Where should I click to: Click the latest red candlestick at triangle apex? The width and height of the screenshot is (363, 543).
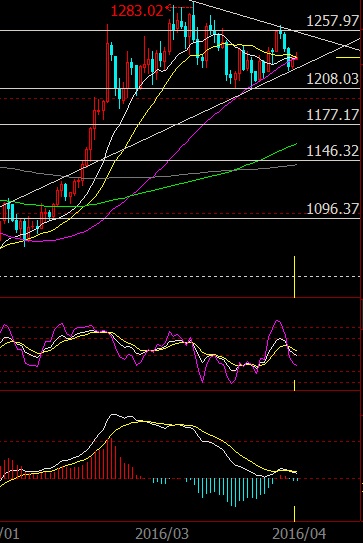coord(294,62)
